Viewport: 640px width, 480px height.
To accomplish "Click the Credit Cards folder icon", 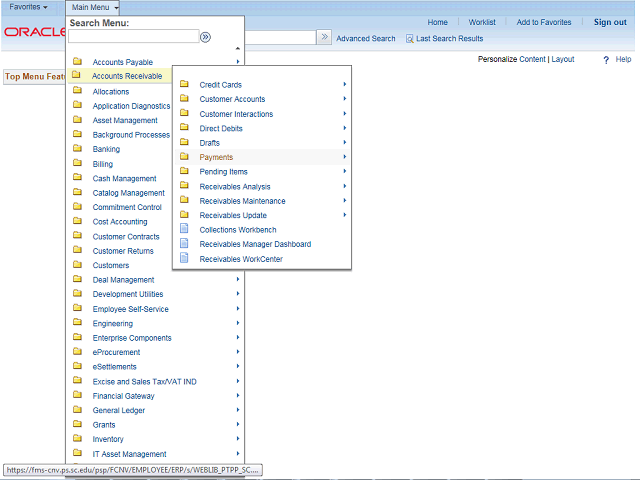I will pos(184,85).
